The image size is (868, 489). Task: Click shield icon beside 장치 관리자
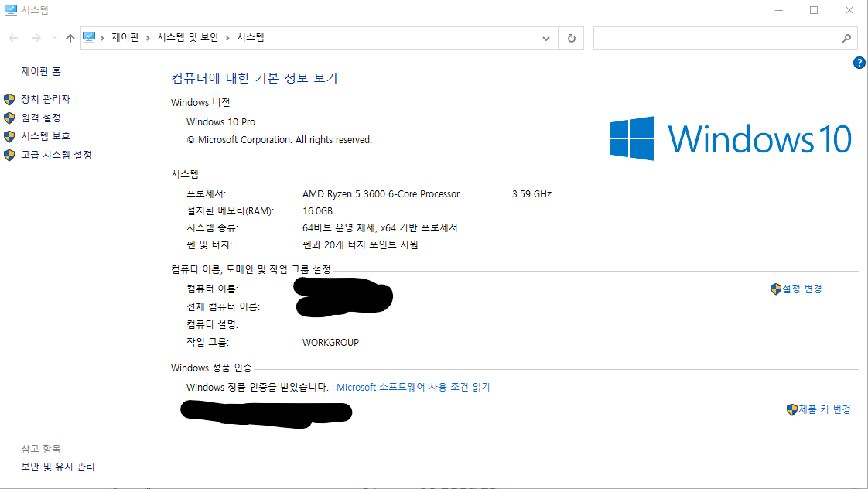(9, 99)
